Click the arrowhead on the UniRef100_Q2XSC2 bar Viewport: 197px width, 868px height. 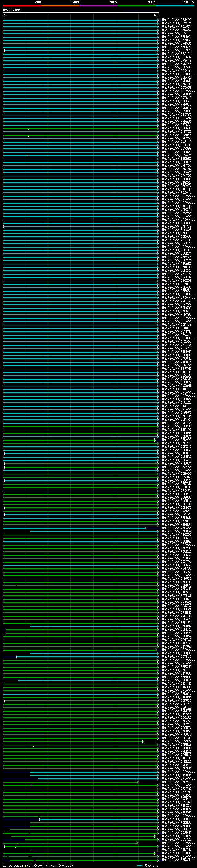[x=143, y=741]
